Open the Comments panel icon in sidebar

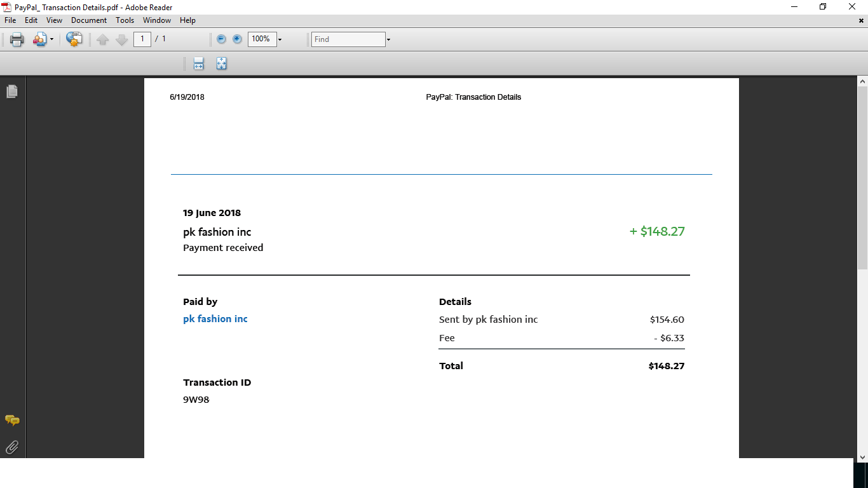coord(12,420)
